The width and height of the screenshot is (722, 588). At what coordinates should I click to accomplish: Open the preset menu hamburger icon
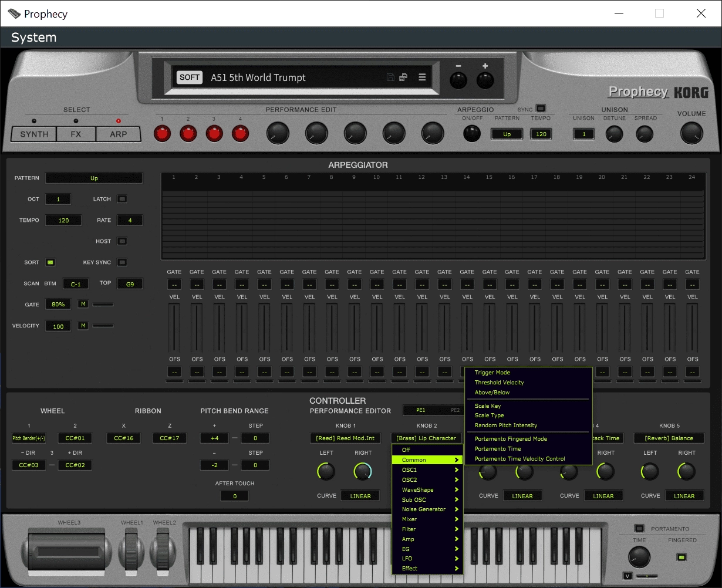421,77
